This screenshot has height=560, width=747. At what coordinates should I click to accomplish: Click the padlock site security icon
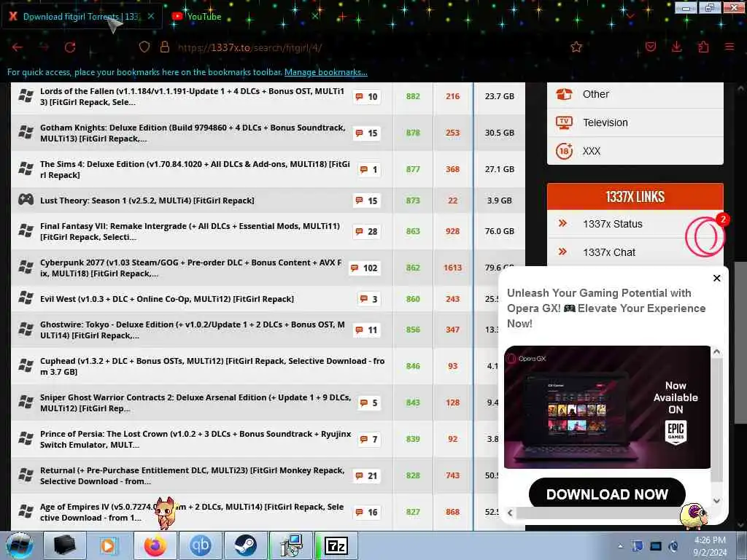pos(165,47)
